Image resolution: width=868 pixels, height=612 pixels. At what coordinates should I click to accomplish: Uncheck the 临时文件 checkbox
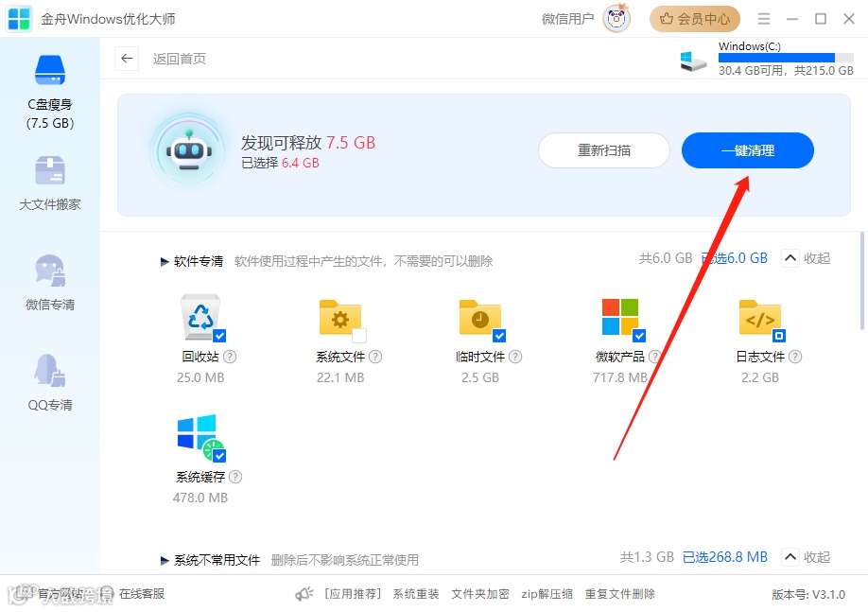coord(499,336)
